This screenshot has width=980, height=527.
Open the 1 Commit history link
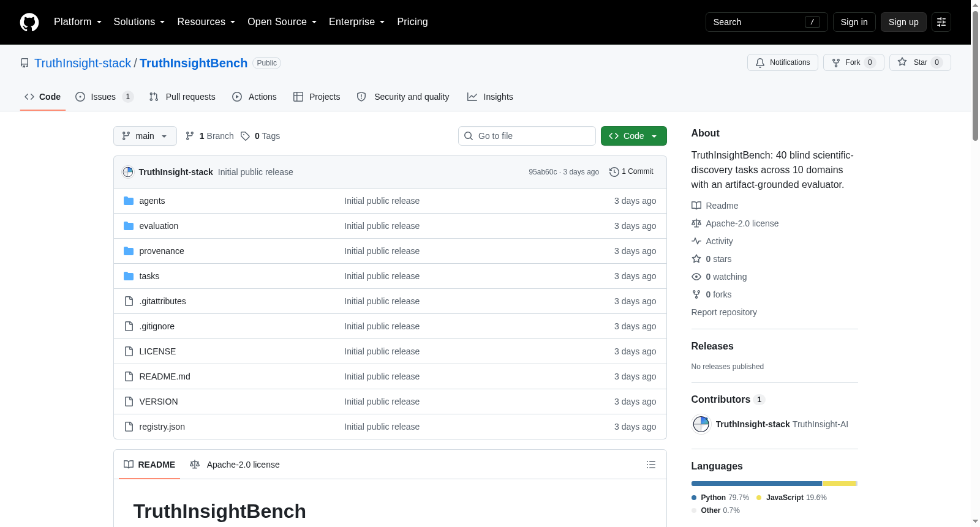point(631,172)
